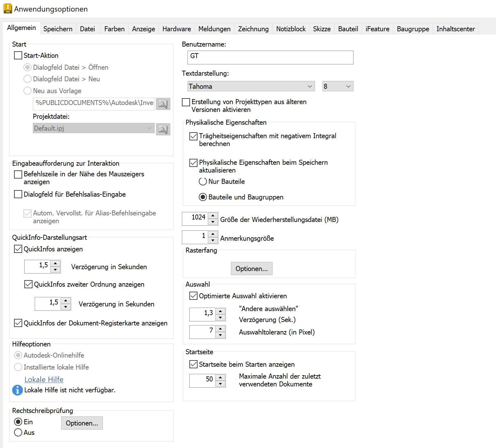Decrease Andere auswählen Verzögerung value
Screen dimensions: 496x448
point(220,318)
